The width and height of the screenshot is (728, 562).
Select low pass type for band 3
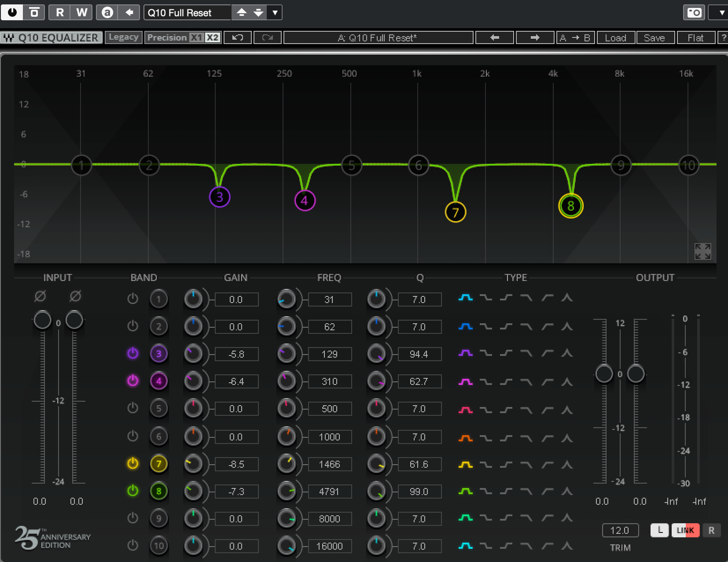526,353
